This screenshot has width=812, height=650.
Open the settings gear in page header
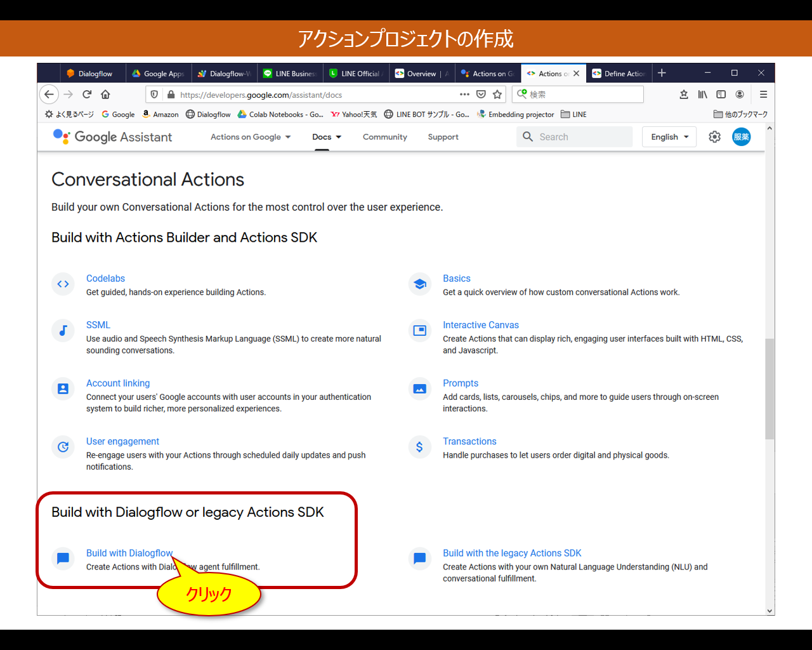tap(714, 136)
